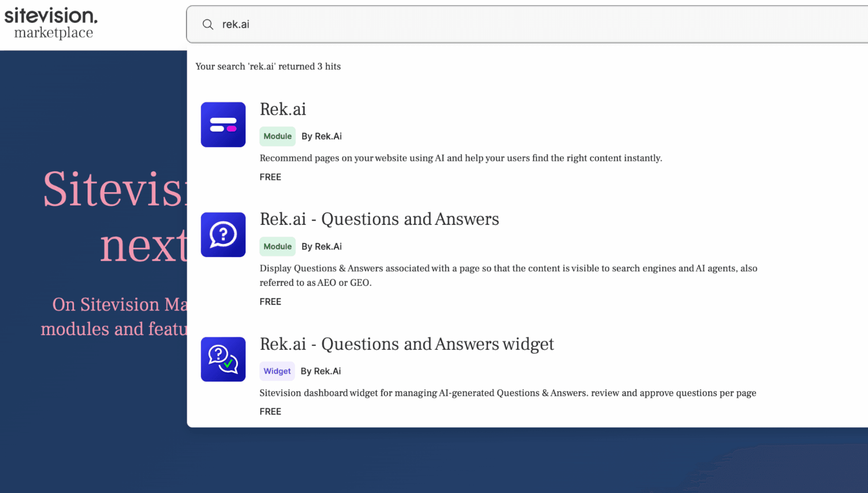The image size is (868, 493).
Task: Open Rek.ai - Questions and Answers title
Action: [x=379, y=219]
